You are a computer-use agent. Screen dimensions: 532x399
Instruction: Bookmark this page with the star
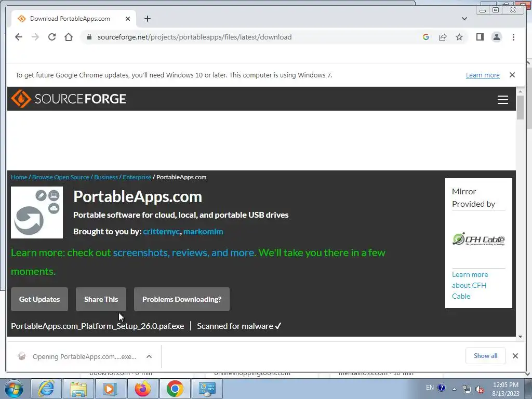click(x=459, y=37)
